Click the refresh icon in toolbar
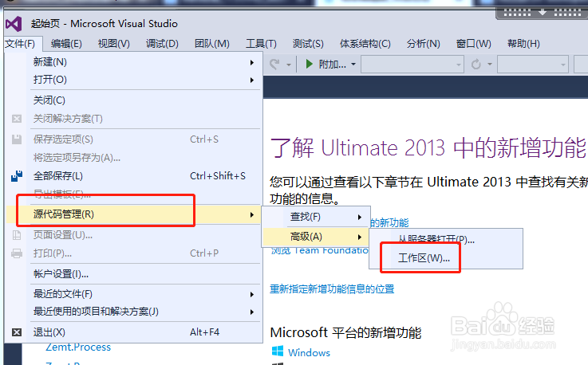The image size is (588, 365). (x=476, y=64)
